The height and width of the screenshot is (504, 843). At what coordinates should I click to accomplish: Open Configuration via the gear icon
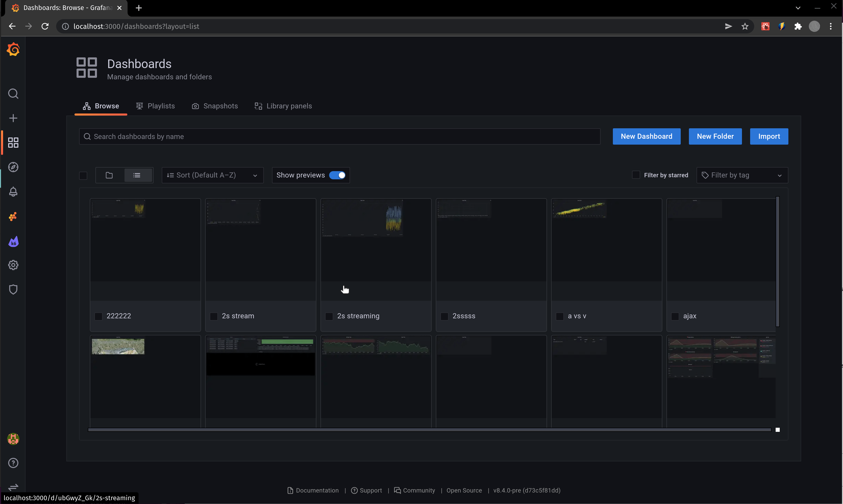(x=13, y=265)
